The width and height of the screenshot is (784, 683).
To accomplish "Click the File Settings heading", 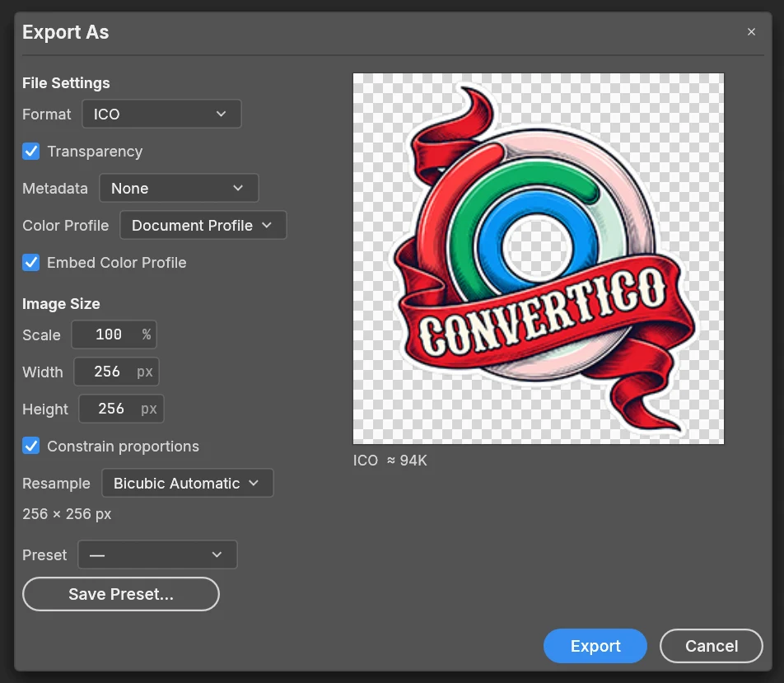I will pos(66,83).
